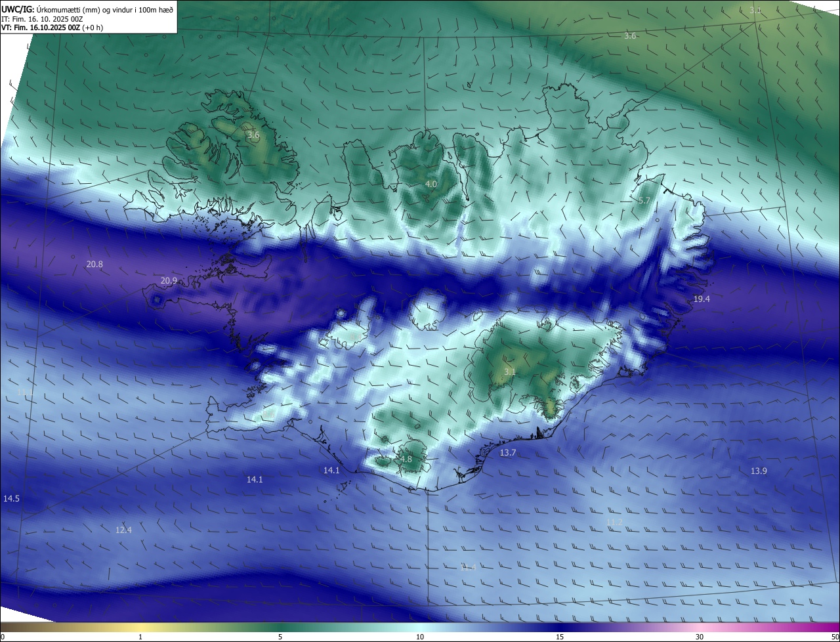
Task: Click the 13.9 value in the southeast sea
Action: [759, 471]
